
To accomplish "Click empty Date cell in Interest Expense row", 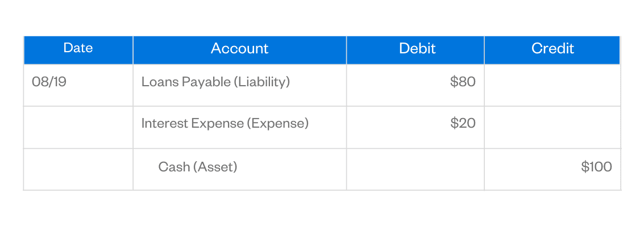I will click(x=78, y=127).
